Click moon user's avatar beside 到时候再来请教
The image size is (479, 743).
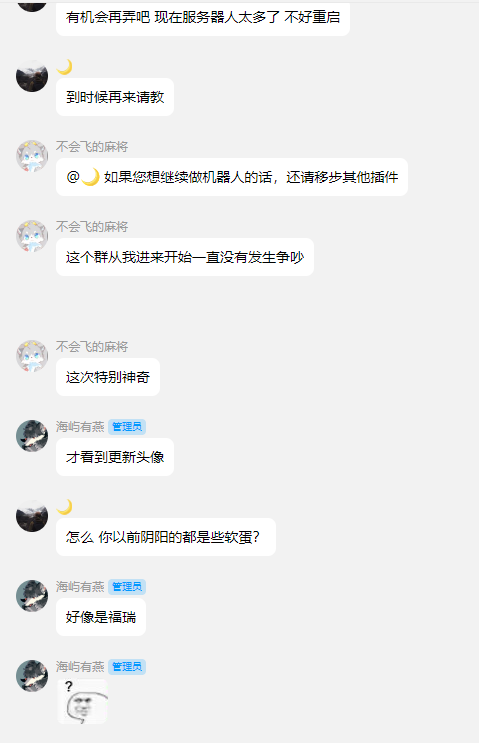(32, 76)
